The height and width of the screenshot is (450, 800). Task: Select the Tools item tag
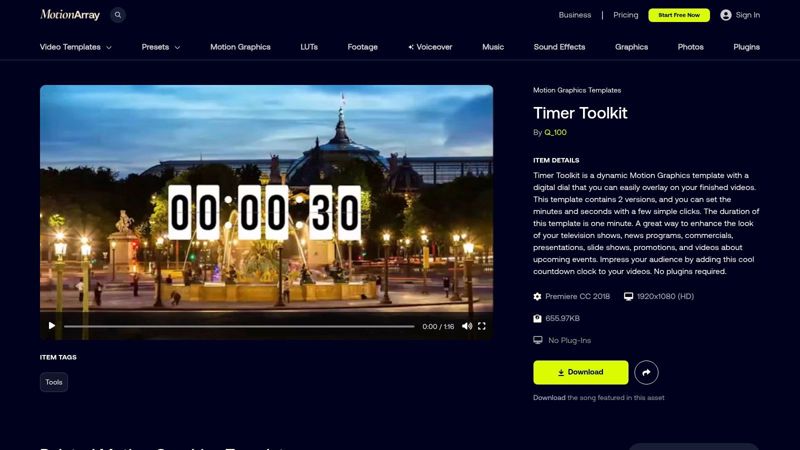click(x=54, y=382)
